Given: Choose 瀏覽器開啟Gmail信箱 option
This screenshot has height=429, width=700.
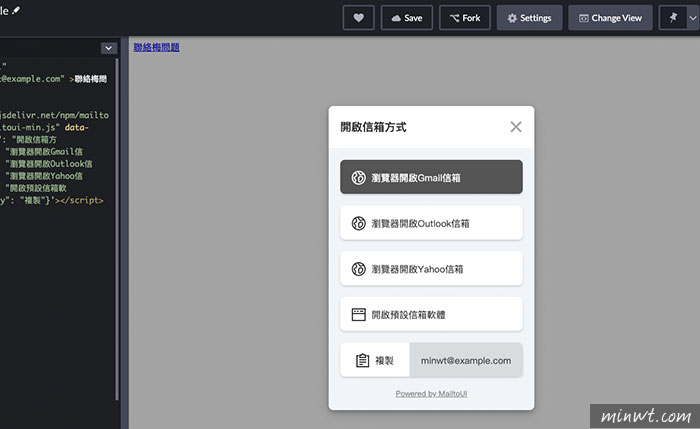Looking at the screenshot, I should (431, 177).
